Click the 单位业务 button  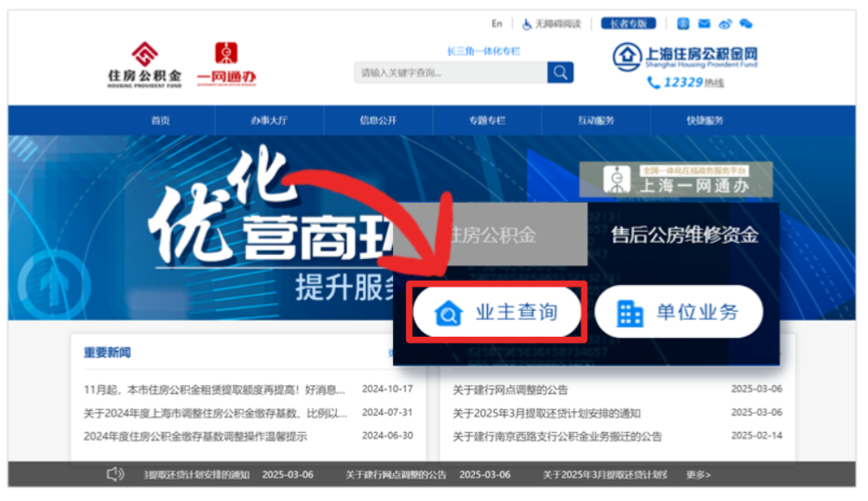pos(678,313)
